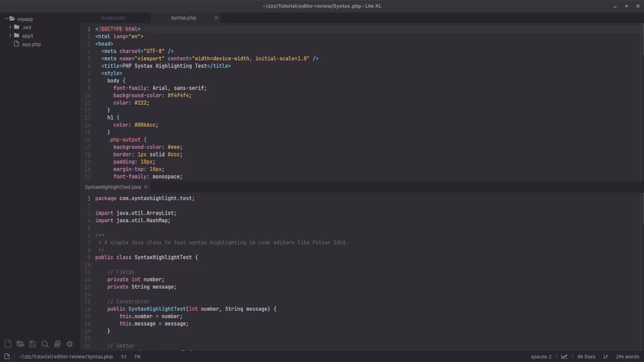The image size is (644, 362).
Task: Save the file with the save icon
Action: click(32, 343)
